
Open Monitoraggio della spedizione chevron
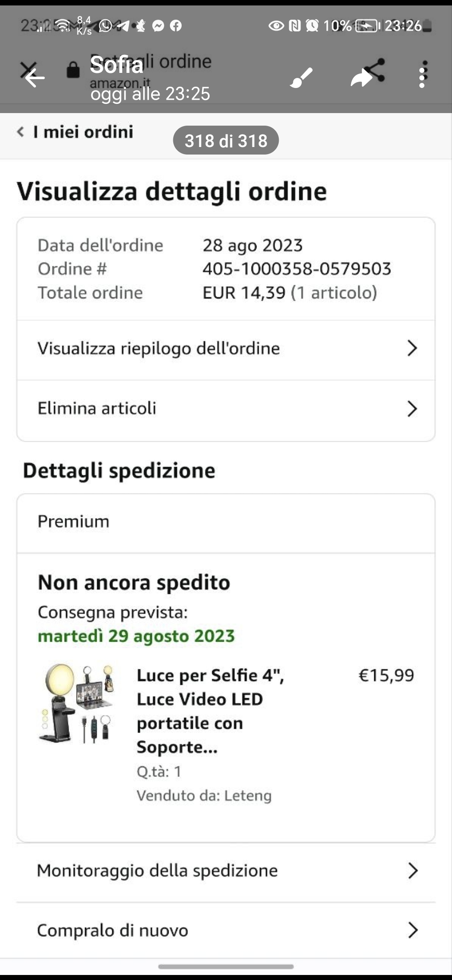click(412, 871)
